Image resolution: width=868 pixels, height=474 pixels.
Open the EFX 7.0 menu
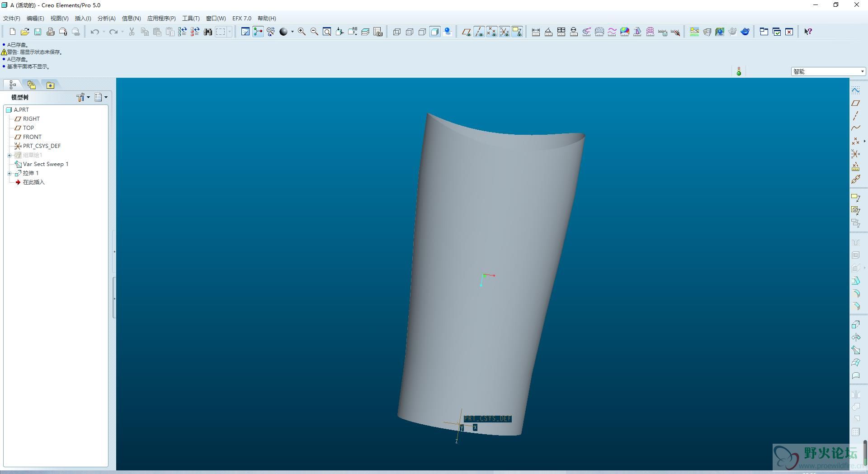click(242, 19)
